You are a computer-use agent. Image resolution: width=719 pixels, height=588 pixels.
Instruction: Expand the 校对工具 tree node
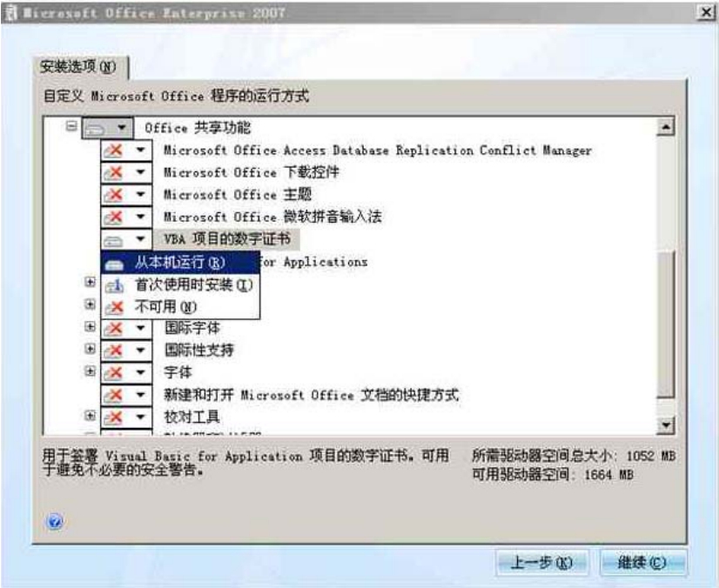[90, 416]
